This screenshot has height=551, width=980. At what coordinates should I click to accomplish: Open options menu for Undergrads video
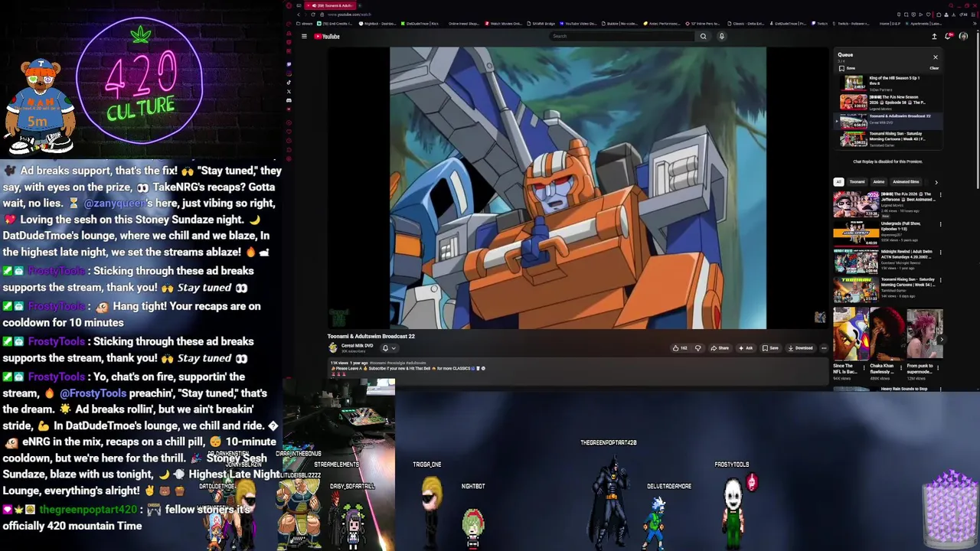(x=940, y=223)
